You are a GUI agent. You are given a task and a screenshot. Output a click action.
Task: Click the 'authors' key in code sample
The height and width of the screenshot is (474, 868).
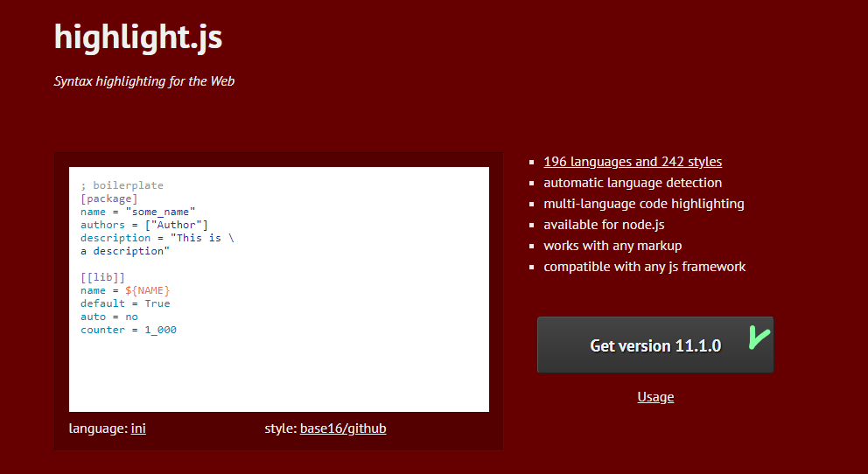[102, 225]
